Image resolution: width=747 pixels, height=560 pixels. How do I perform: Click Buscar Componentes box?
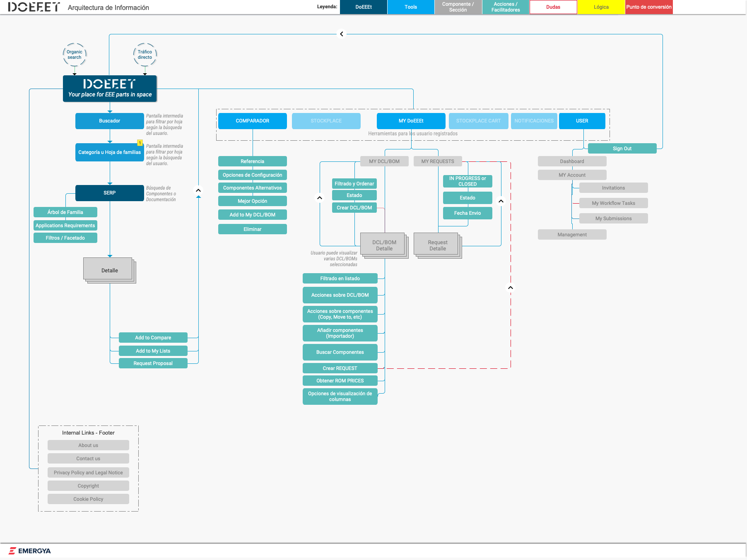[340, 352]
